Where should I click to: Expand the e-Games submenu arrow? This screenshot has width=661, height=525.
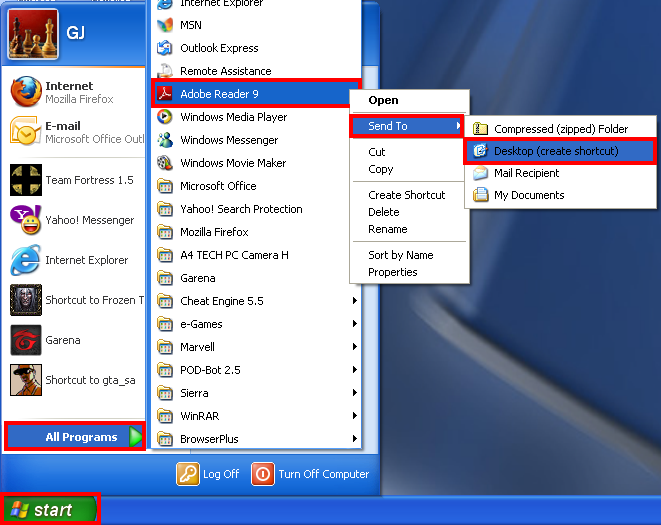point(355,323)
